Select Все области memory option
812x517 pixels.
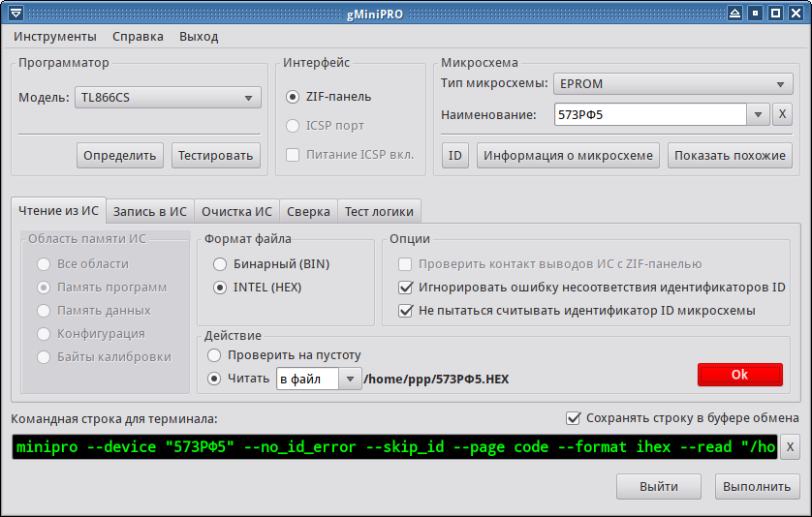[44, 264]
